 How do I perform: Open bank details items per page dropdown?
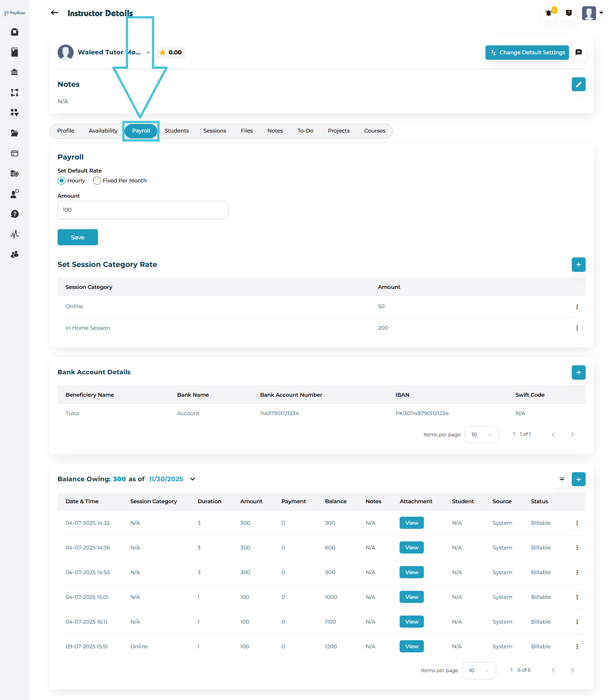coord(481,434)
